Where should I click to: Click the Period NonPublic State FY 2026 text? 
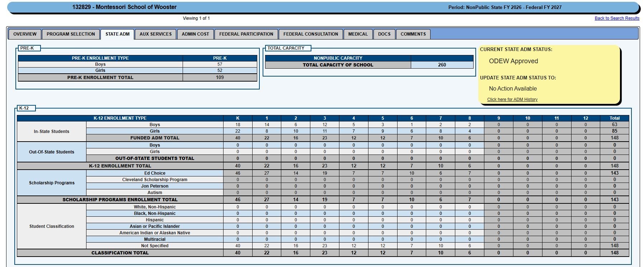[505, 7]
